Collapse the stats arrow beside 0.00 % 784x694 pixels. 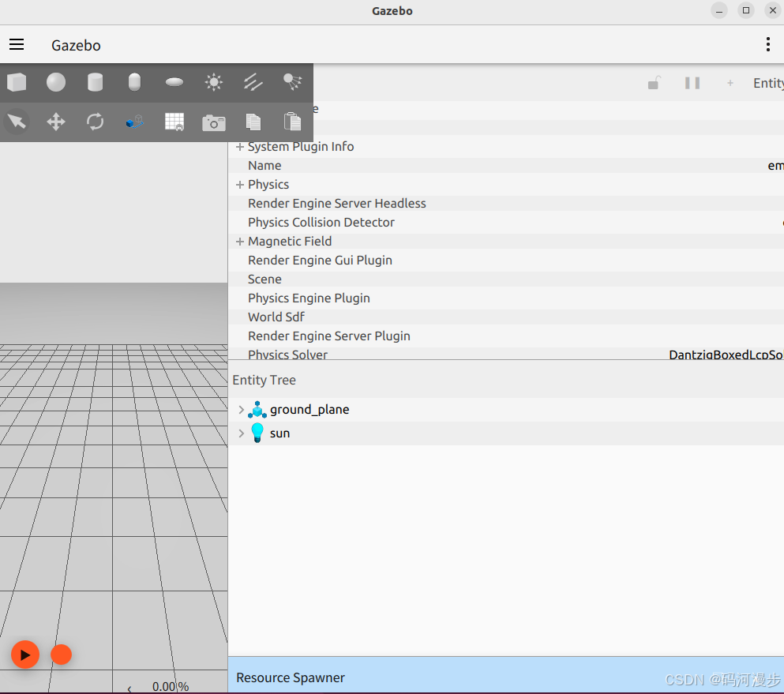pyautogui.click(x=129, y=688)
